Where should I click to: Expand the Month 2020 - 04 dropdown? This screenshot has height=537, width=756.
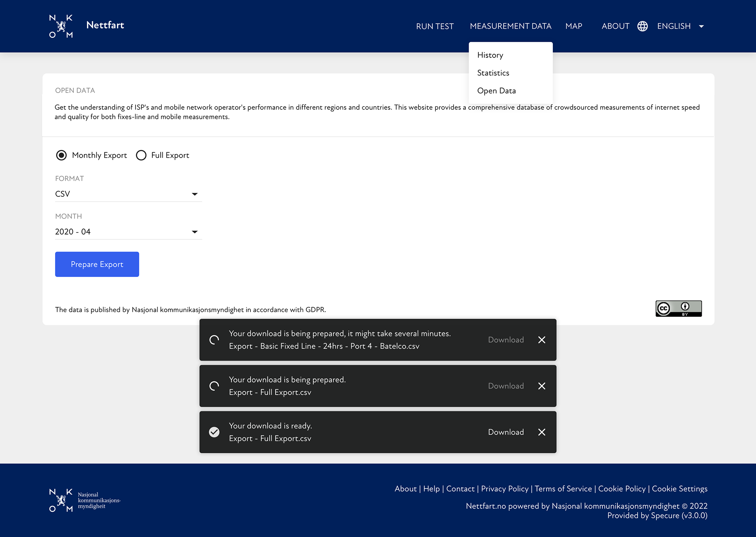[128, 232]
